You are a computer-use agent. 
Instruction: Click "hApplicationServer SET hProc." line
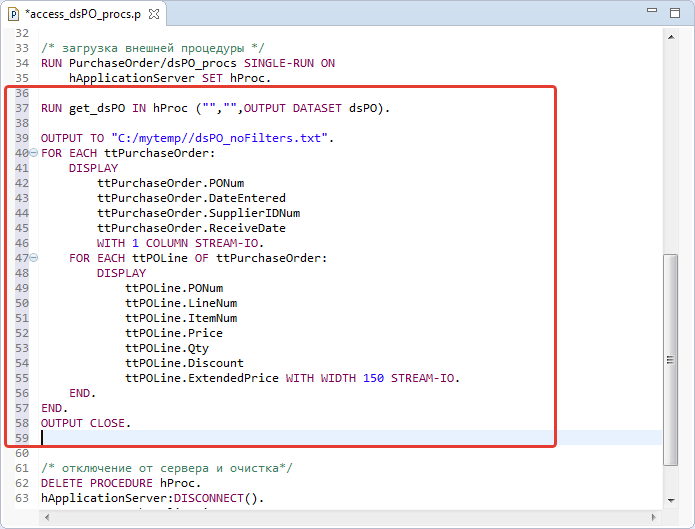[x=170, y=78]
